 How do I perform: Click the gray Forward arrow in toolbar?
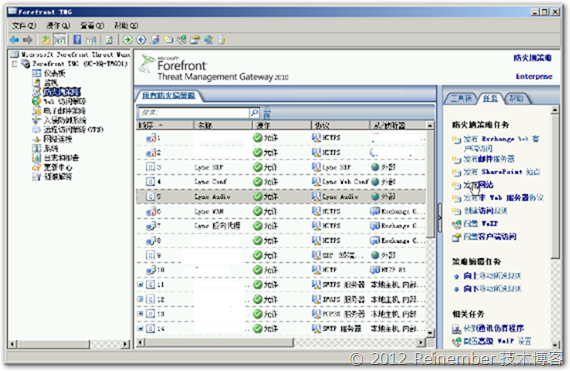[28, 40]
